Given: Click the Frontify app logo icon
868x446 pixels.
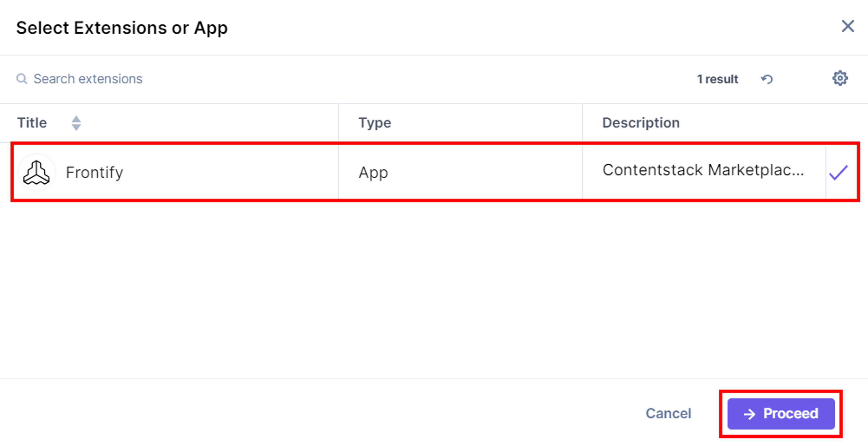Looking at the screenshot, I should click(36, 172).
